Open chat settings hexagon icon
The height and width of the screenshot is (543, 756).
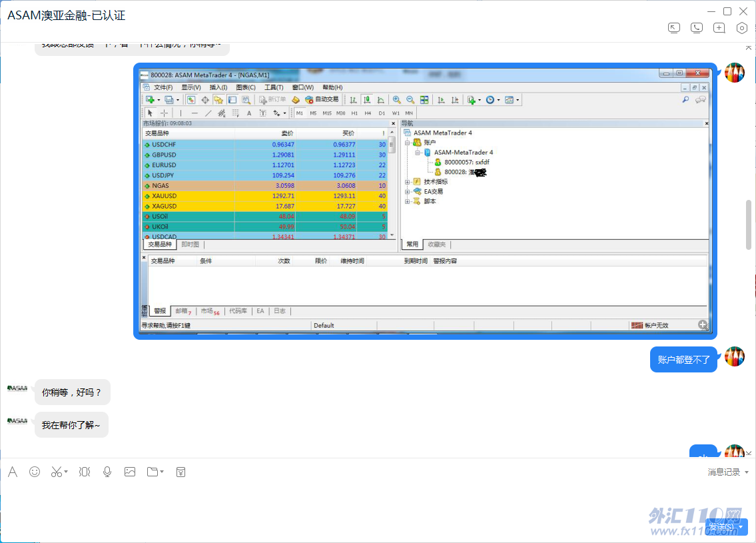(741, 28)
